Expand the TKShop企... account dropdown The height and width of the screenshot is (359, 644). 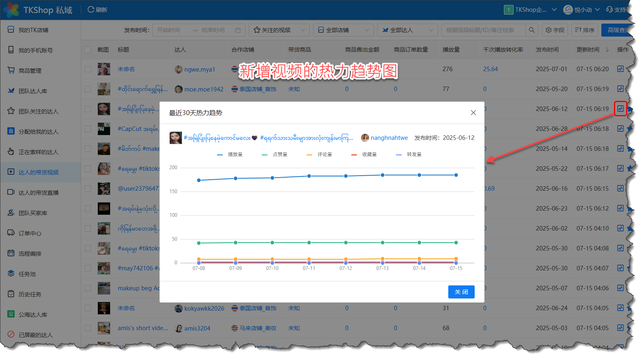530,10
